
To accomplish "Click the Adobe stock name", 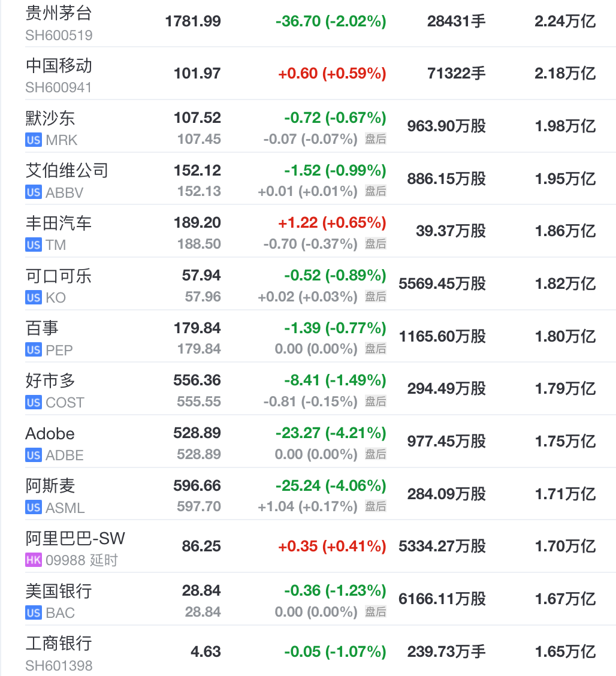I will point(50,433).
